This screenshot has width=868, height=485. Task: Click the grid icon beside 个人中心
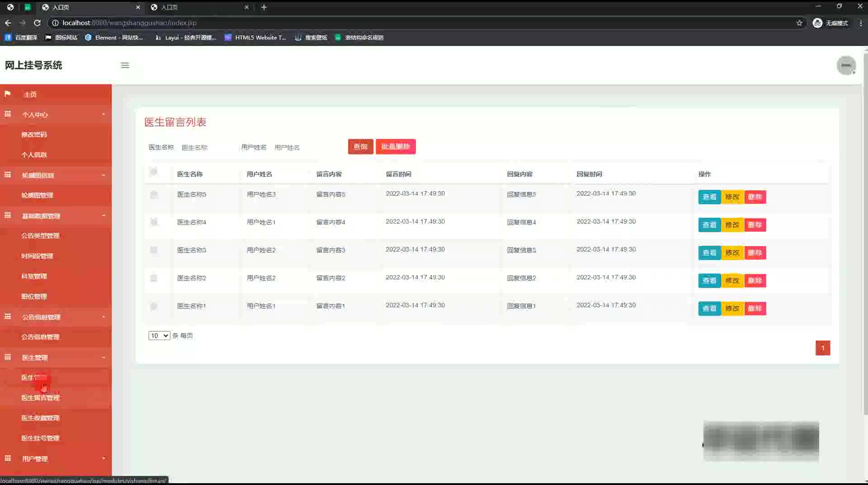pyautogui.click(x=8, y=114)
